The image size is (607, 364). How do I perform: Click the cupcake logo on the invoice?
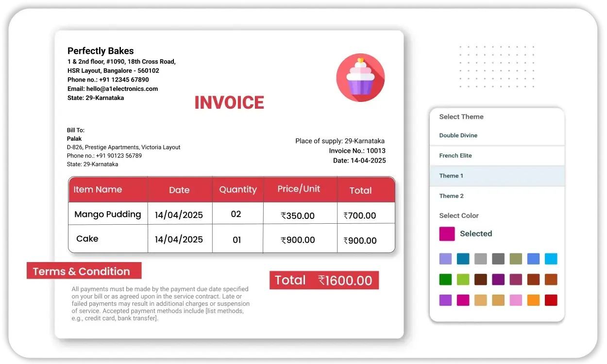tap(360, 78)
